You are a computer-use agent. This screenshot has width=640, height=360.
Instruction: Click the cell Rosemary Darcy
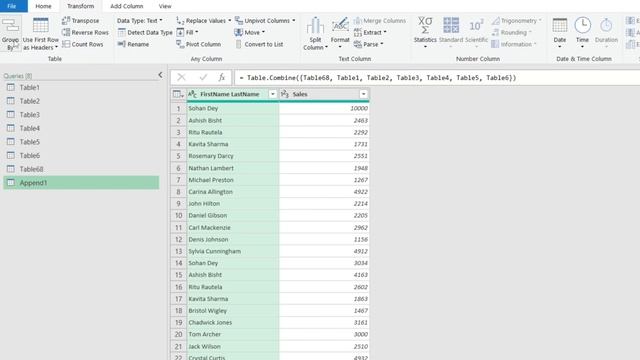233,156
